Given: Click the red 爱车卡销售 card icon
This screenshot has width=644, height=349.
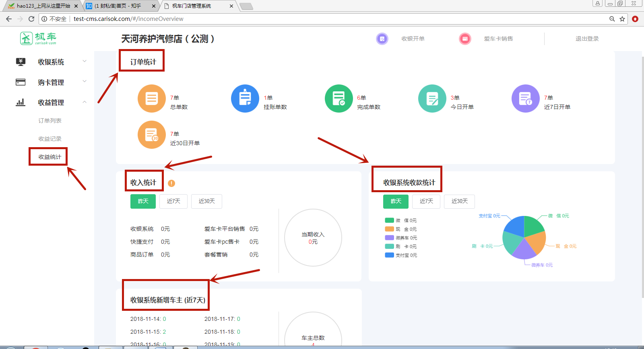Looking at the screenshot, I should click(465, 39).
